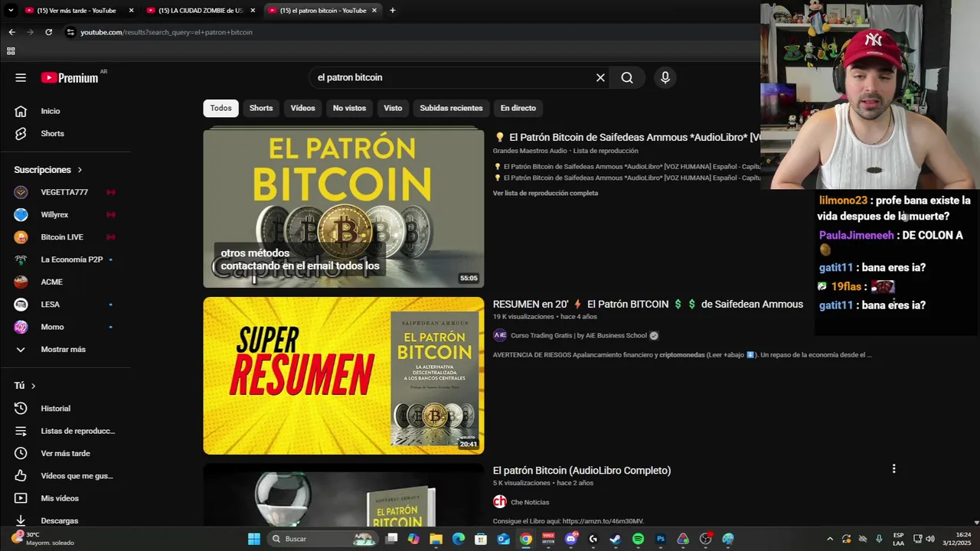This screenshot has height=551, width=980.
Task: Open Spotify from the taskbar
Action: (638, 539)
